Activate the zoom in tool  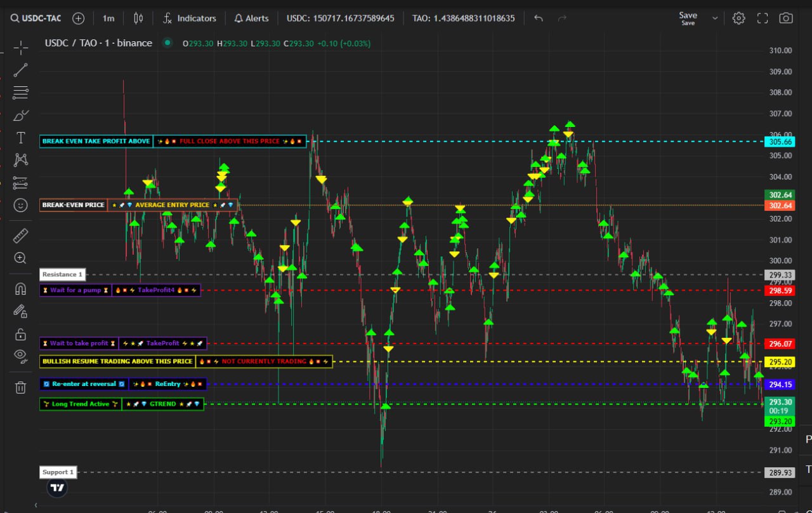point(20,258)
